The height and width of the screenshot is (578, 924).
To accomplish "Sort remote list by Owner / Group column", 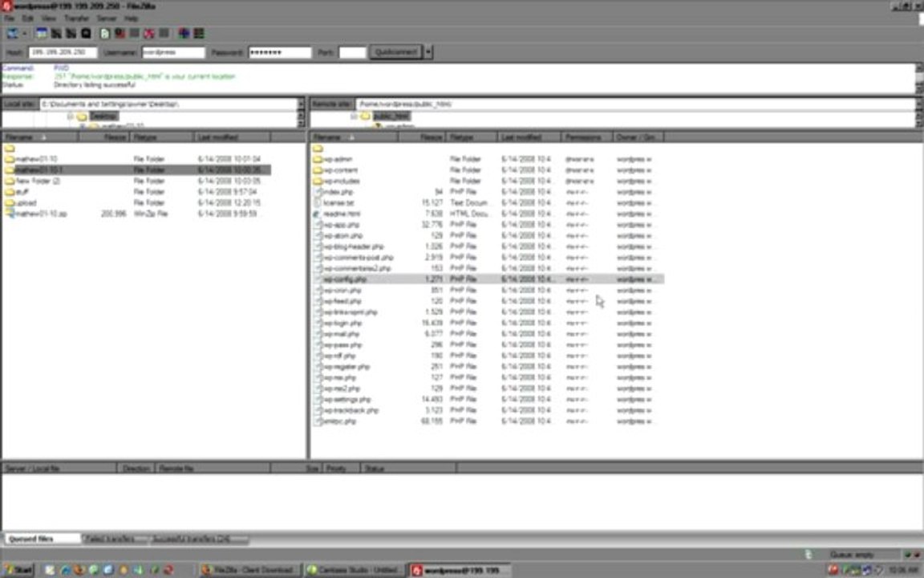I will [x=638, y=136].
